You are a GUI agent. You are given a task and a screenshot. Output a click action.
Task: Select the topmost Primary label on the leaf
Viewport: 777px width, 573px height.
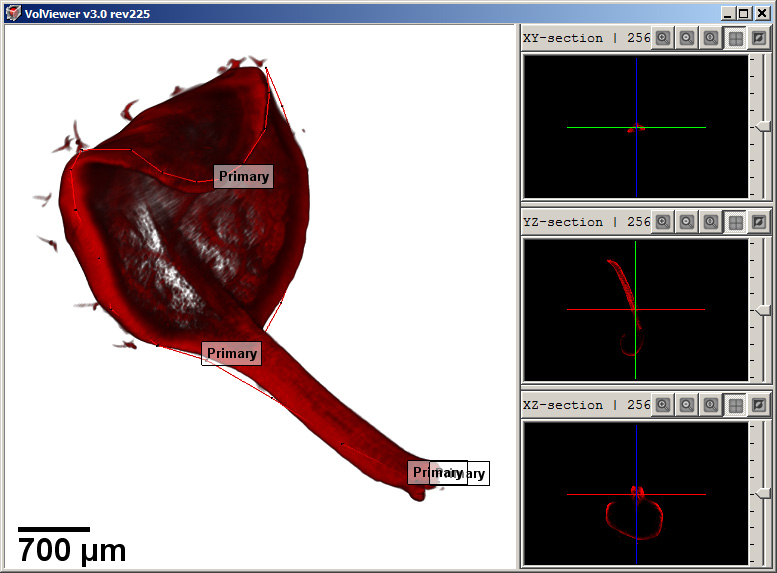(x=243, y=176)
